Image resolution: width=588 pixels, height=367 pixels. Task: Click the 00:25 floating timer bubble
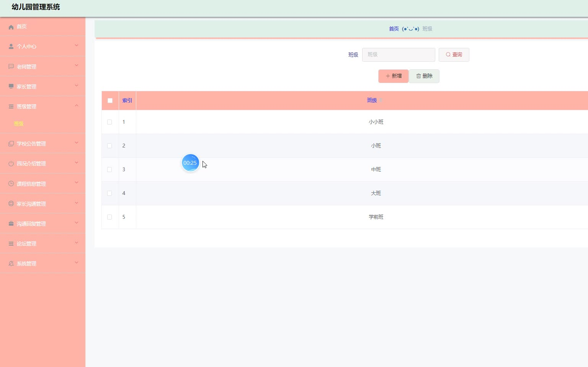(190, 163)
